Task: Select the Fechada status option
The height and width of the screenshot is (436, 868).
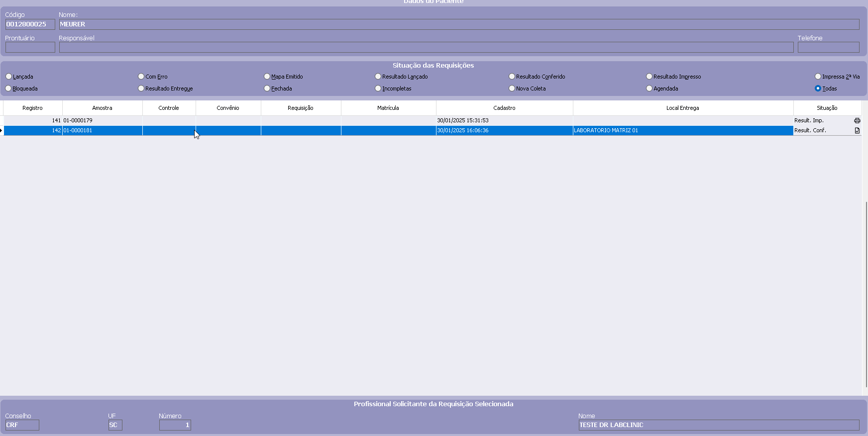Action: [x=267, y=88]
